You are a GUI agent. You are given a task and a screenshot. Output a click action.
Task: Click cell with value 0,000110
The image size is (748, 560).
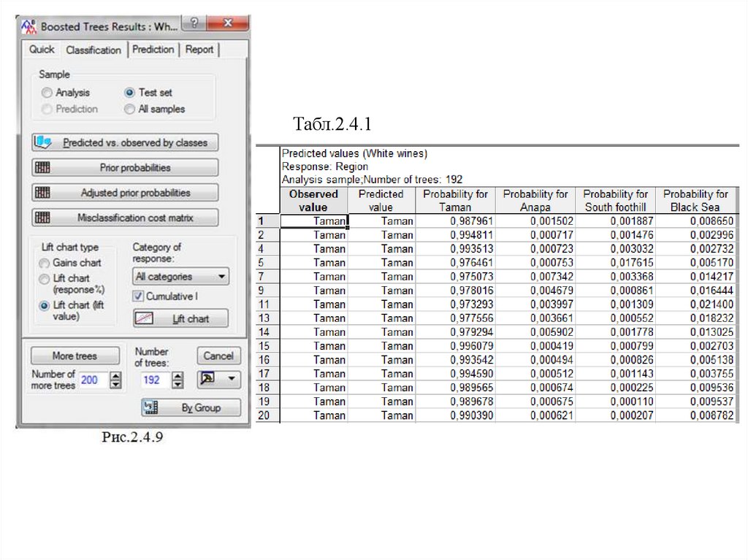tap(615, 402)
